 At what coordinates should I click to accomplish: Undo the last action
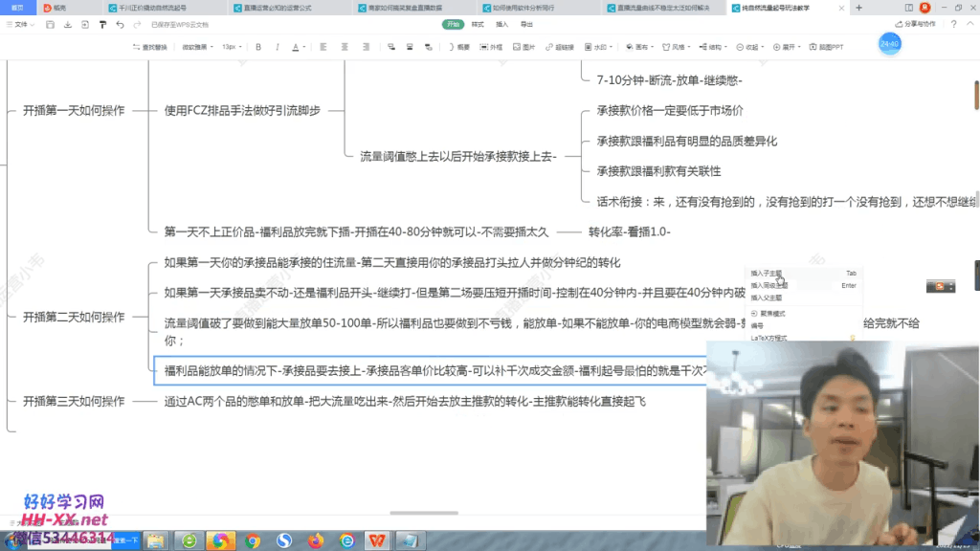120,24
